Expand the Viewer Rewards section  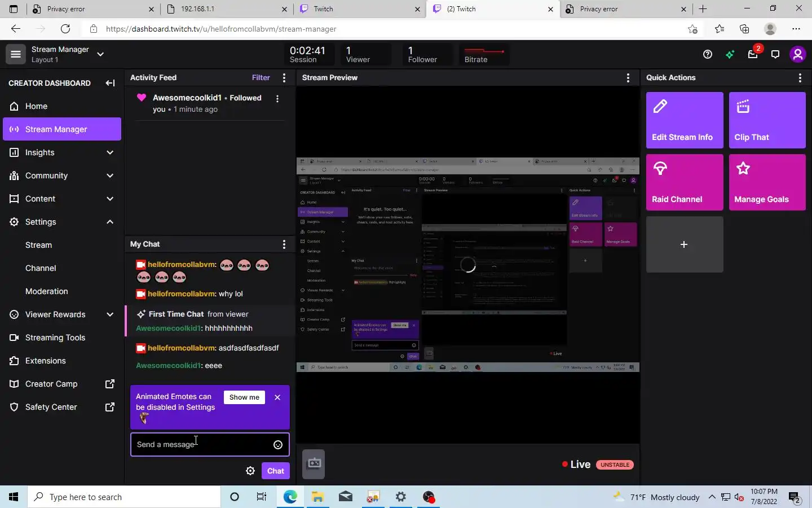(x=62, y=314)
